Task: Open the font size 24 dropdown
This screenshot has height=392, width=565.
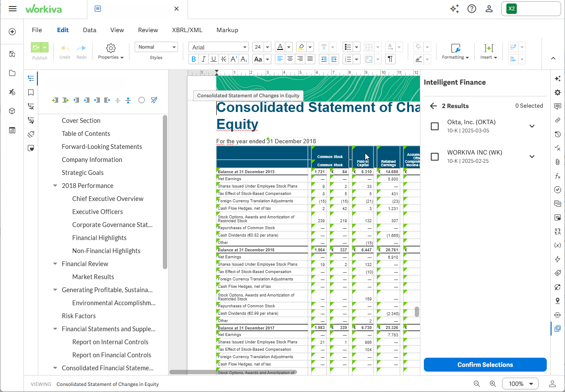Action: click(262, 47)
